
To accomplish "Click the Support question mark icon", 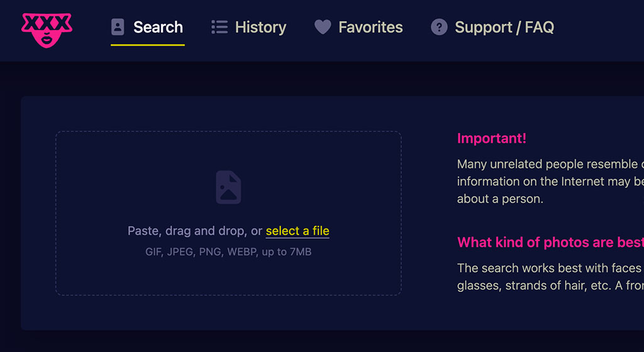I will pos(439,27).
